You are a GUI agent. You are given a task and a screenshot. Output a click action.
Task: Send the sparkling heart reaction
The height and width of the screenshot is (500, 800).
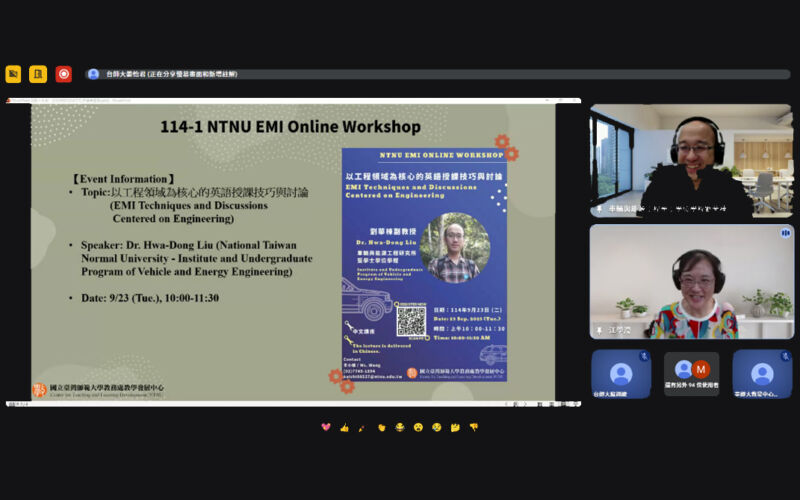[x=325, y=427]
